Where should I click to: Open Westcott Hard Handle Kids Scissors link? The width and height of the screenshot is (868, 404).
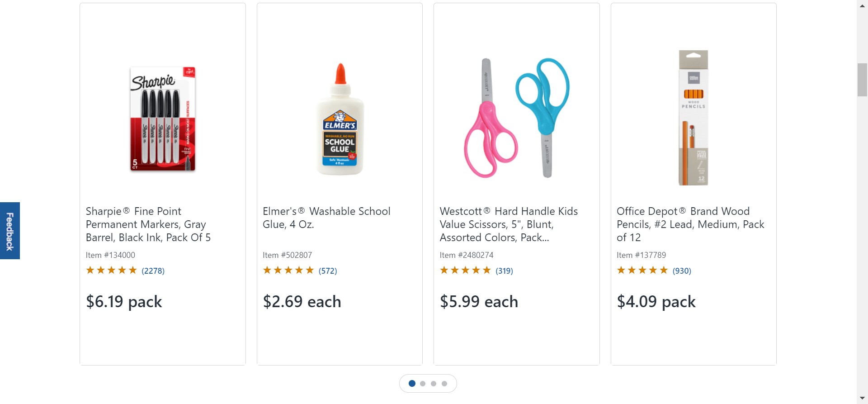[508, 224]
